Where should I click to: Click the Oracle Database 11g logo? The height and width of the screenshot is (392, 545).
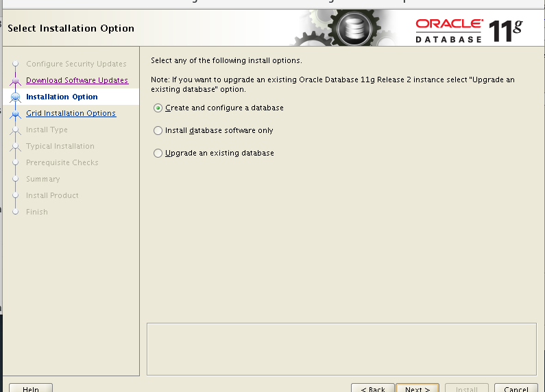tap(469, 31)
